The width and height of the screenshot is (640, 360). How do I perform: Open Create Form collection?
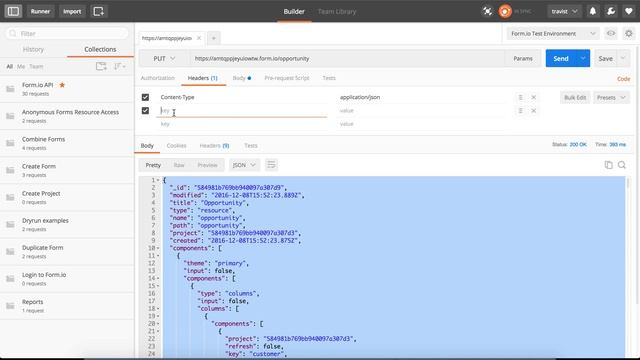point(67,170)
